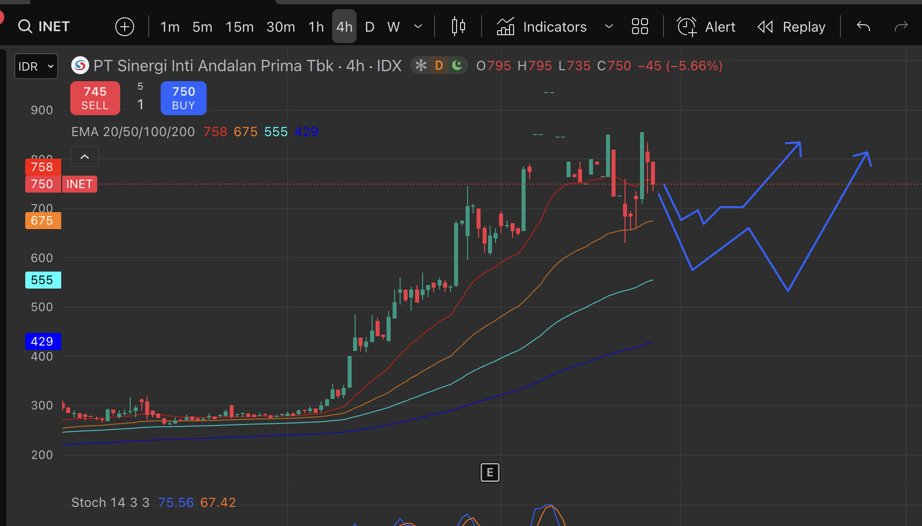
Task: Select the Stoch 14 3 3 indicator legend
Action: point(110,502)
